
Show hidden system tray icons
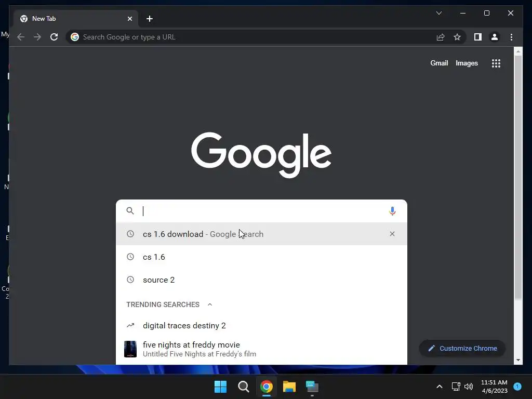click(440, 387)
